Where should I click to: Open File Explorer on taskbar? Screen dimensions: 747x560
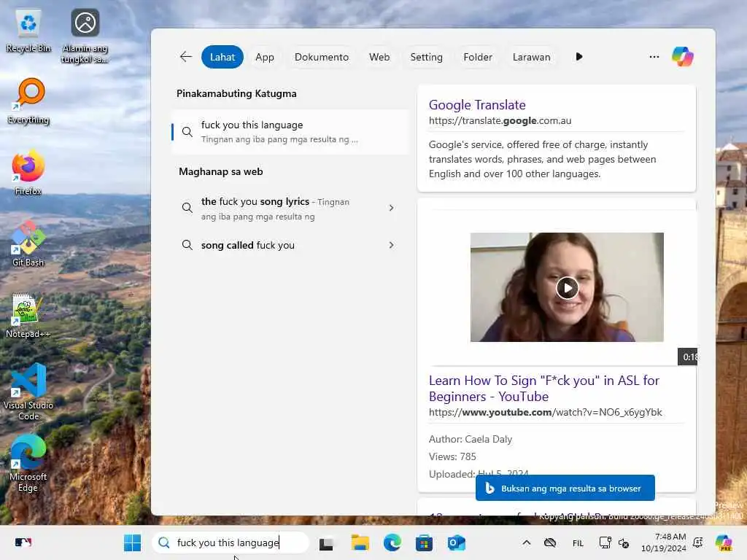360,542
